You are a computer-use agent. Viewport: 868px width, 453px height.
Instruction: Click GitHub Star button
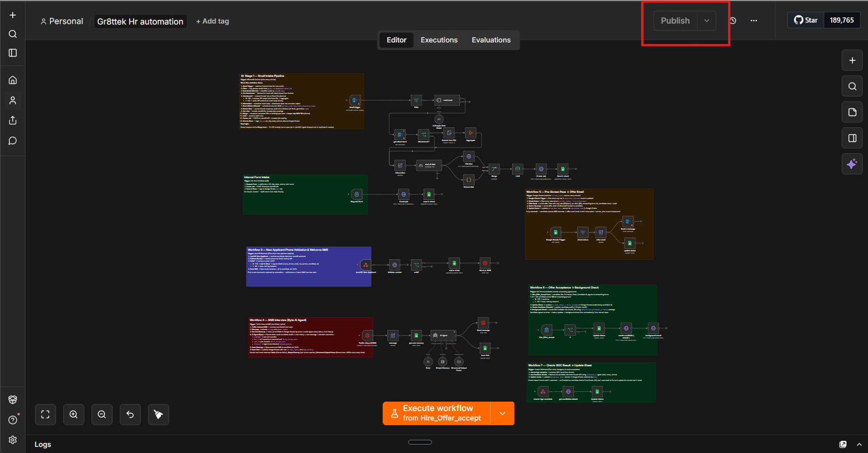[x=806, y=20]
